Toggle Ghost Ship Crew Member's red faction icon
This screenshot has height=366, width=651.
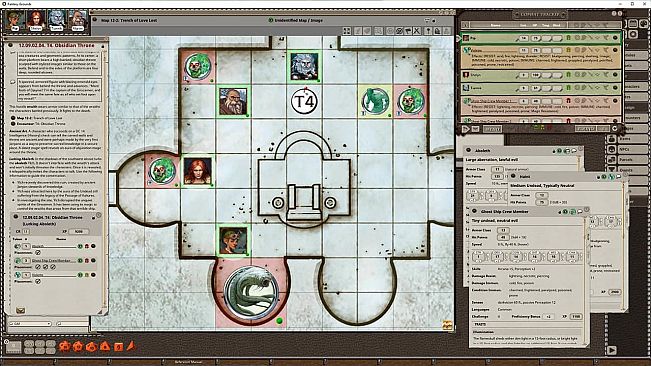coord(569,100)
